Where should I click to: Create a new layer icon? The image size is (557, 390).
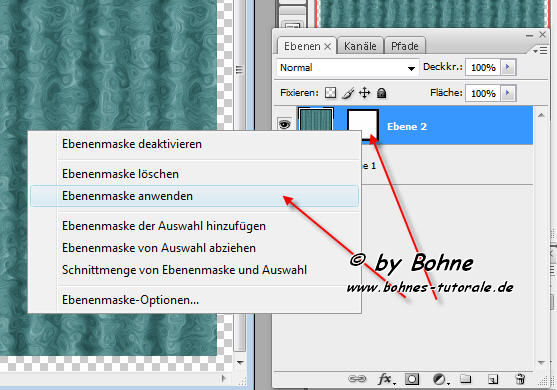coord(493,379)
